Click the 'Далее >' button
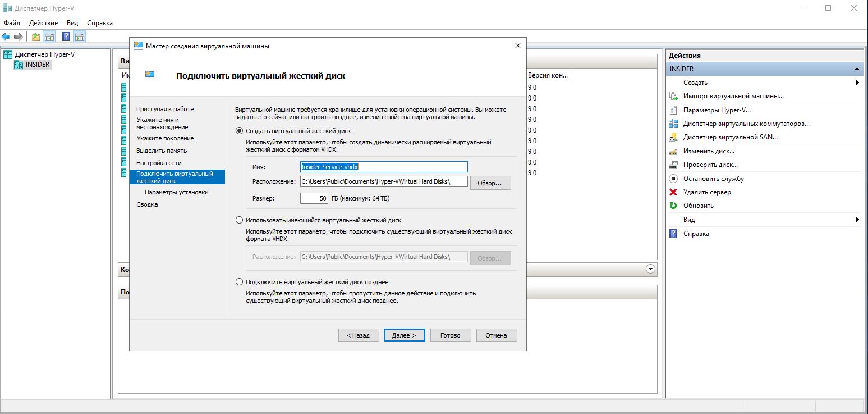 pyautogui.click(x=405, y=335)
